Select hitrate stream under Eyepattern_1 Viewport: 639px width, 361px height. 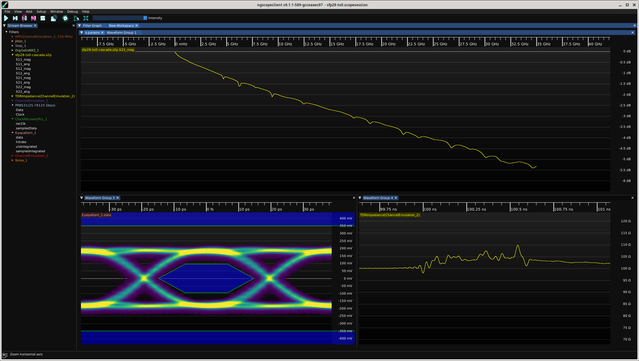[21, 142]
